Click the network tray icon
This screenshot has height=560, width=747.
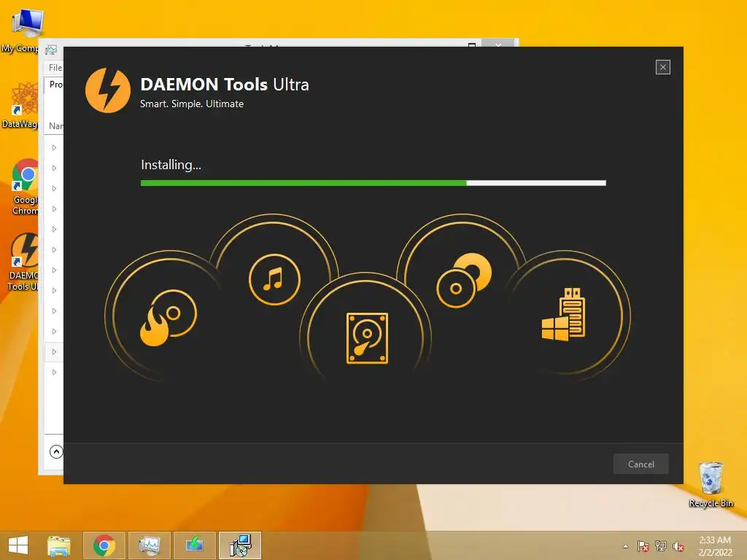tap(661, 546)
